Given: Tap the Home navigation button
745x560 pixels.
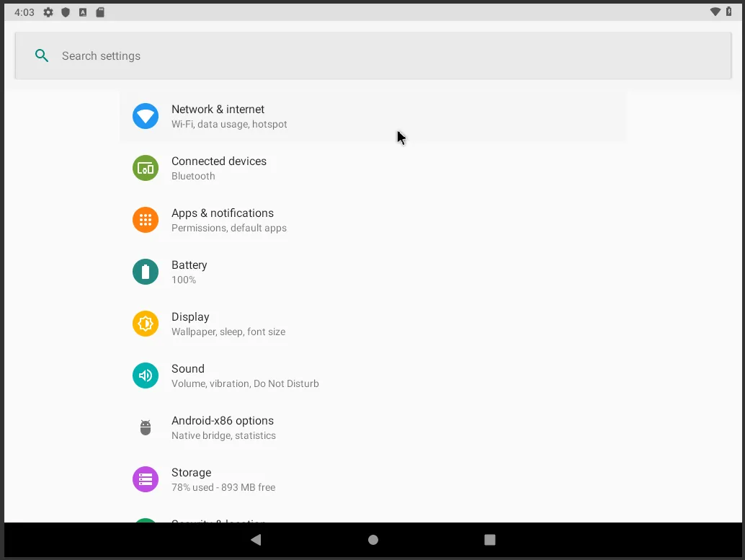Looking at the screenshot, I should pyautogui.click(x=373, y=540).
